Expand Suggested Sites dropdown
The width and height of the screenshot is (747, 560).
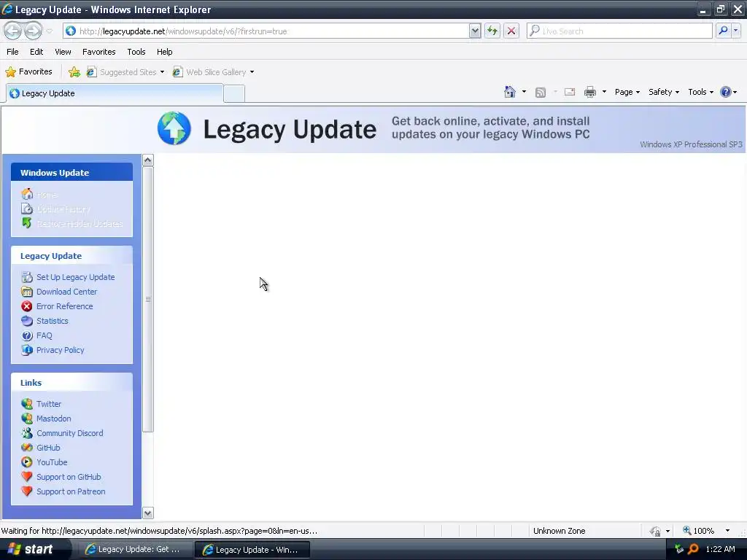(x=162, y=72)
